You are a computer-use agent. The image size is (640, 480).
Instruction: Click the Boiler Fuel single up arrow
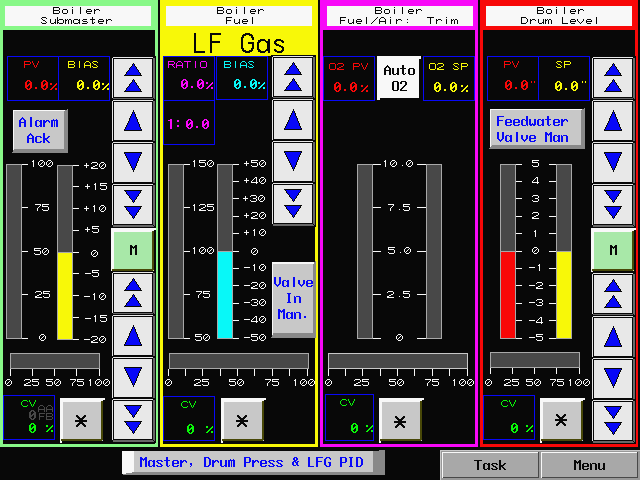293,120
